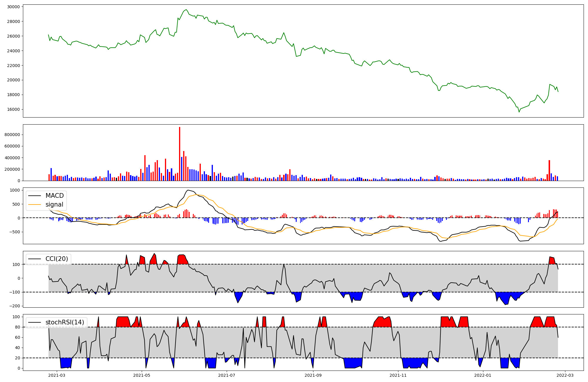Image resolution: width=588 pixels, height=382 pixels.
Task: Click the 16000 price axis tick label
Action: (x=13, y=109)
